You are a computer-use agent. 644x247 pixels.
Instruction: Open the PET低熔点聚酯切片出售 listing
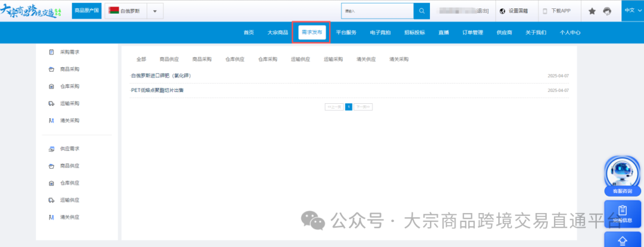click(157, 90)
